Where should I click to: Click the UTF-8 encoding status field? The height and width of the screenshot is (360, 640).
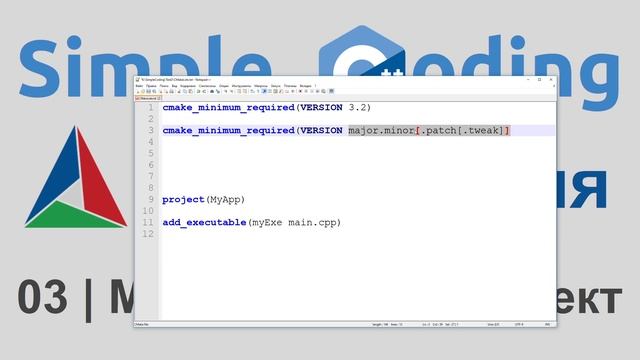tap(519, 324)
